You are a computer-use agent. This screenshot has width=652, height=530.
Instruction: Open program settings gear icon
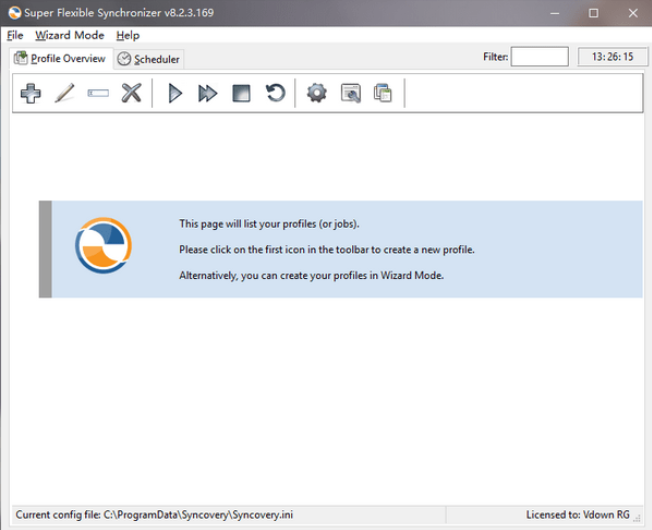pos(317,93)
